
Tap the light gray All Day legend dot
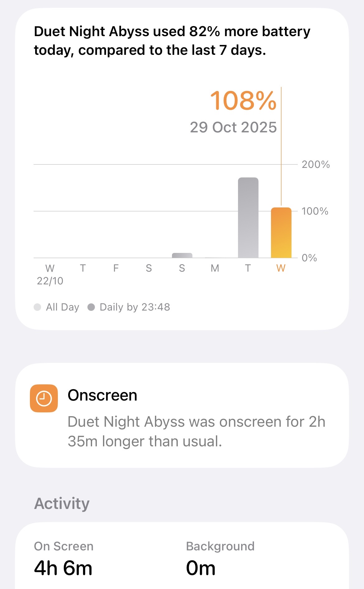coord(37,307)
